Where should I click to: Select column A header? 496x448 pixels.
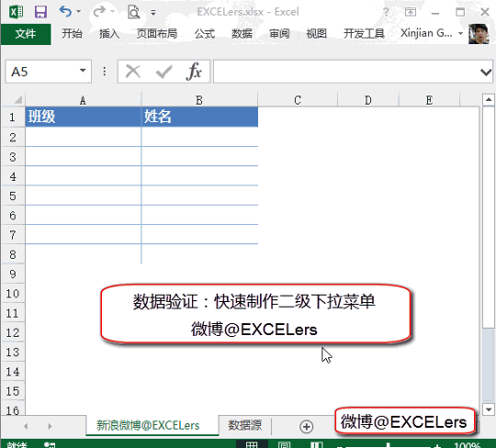[83, 100]
